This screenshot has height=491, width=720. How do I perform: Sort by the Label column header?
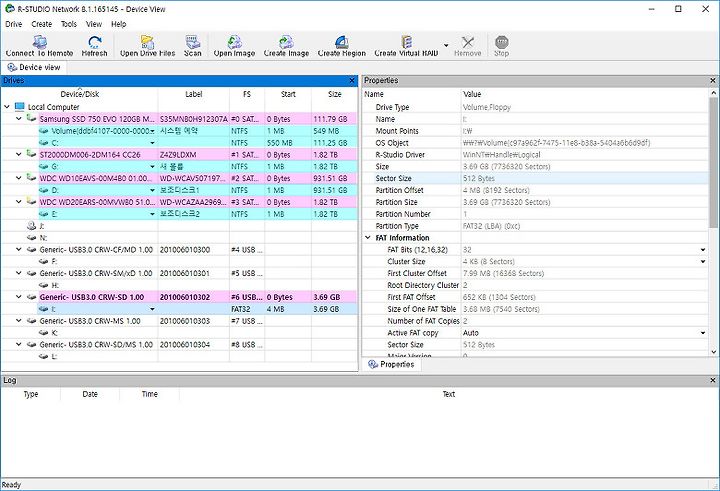(x=194, y=94)
